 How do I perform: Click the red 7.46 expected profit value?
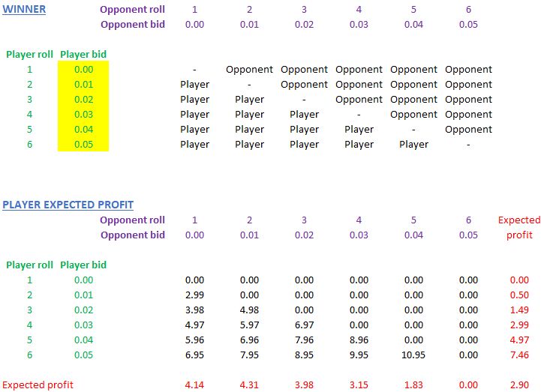click(x=519, y=355)
